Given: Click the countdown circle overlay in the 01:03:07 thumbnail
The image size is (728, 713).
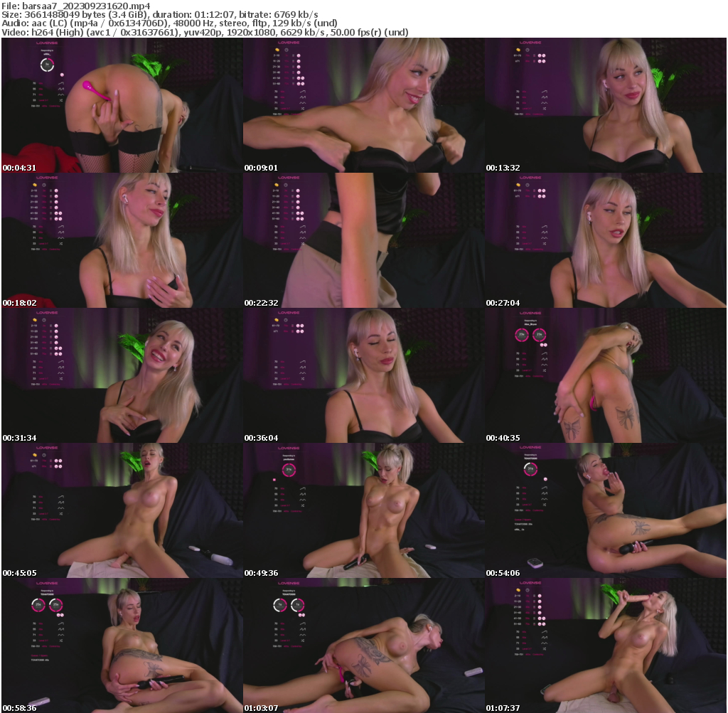Looking at the screenshot, I should coord(279,605).
